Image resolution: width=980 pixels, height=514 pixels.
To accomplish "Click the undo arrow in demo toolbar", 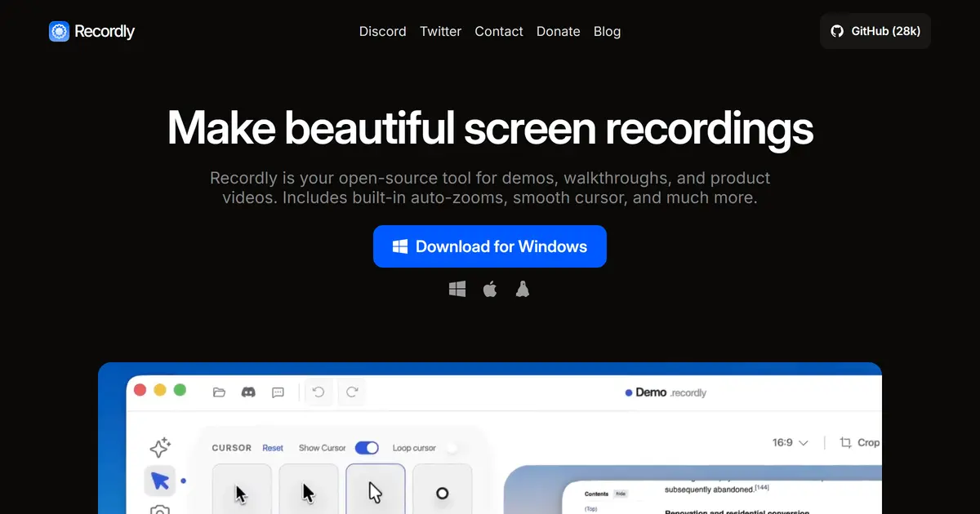I will [318, 392].
